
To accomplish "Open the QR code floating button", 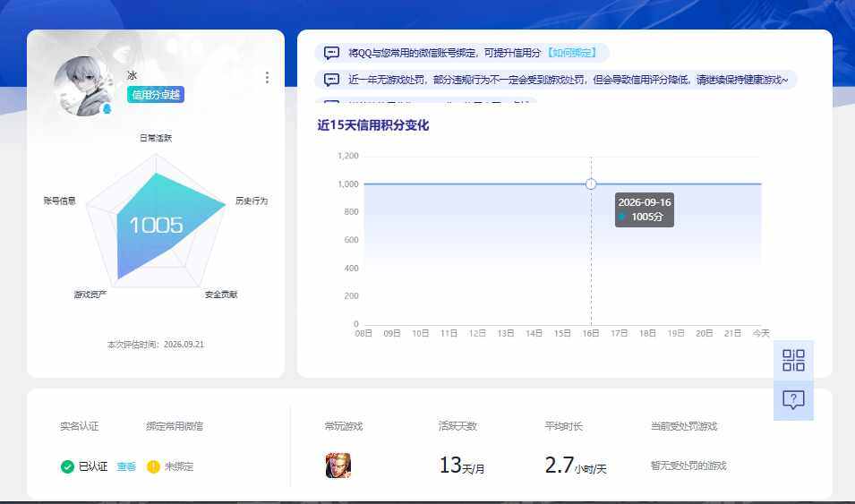I will pos(793,360).
